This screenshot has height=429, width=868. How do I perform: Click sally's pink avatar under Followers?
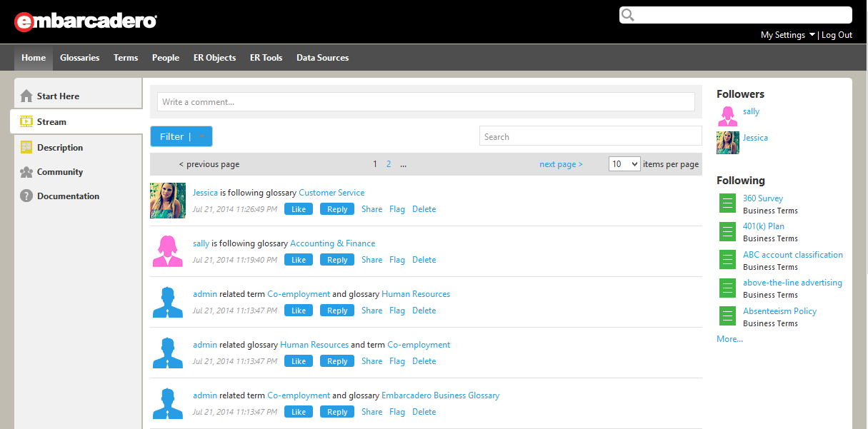(x=728, y=116)
